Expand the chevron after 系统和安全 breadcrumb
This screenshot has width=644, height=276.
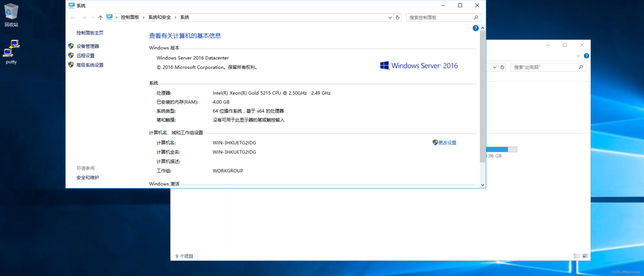(x=176, y=17)
